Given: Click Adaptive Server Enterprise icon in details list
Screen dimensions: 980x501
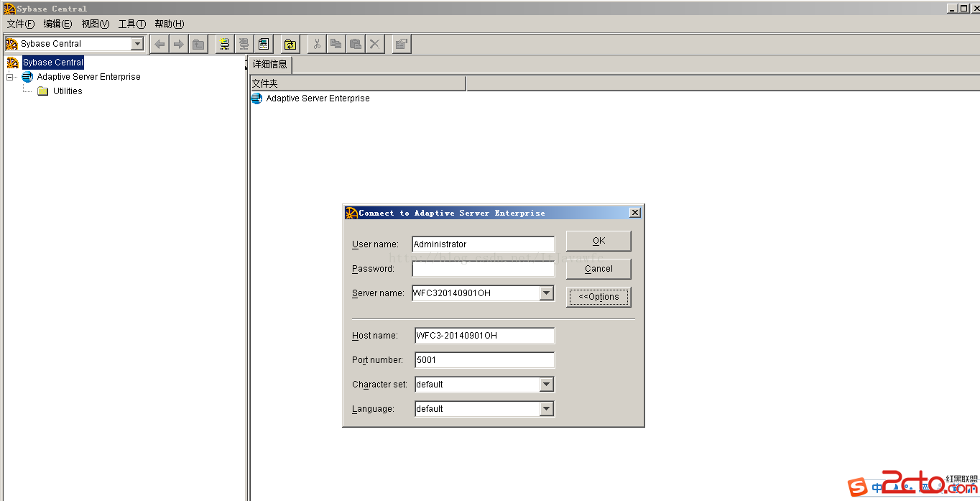Looking at the screenshot, I should click(x=256, y=98).
